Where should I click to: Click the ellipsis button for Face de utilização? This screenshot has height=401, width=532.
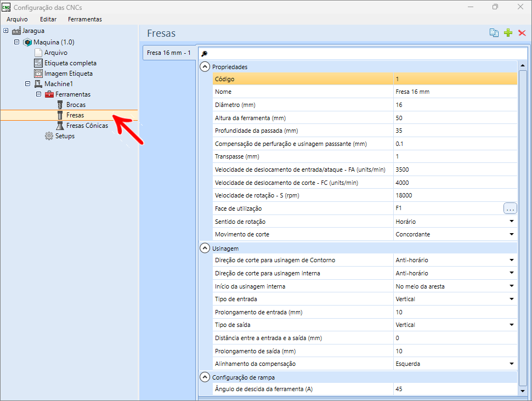pyautogui.click(x=510, y=208)
